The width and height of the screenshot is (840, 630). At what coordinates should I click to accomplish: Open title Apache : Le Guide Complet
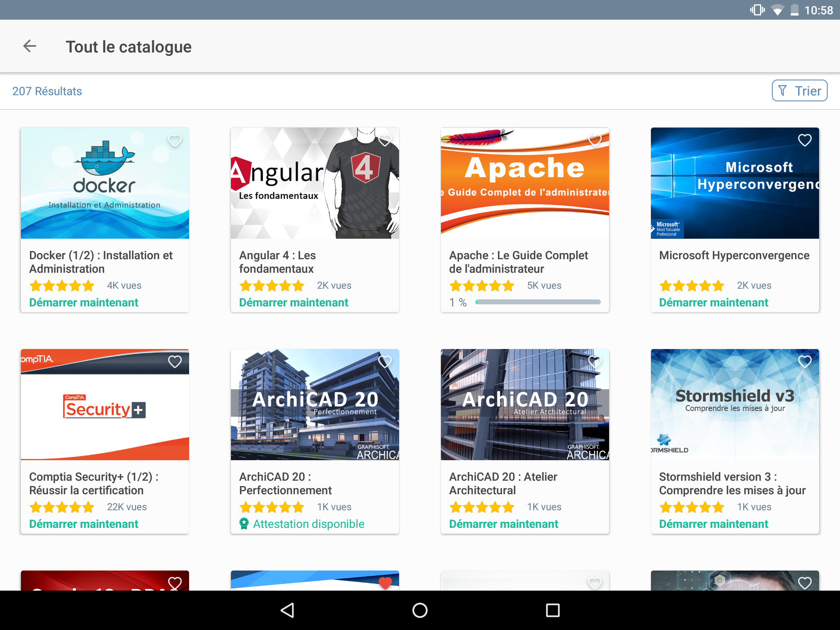[518, 262]
